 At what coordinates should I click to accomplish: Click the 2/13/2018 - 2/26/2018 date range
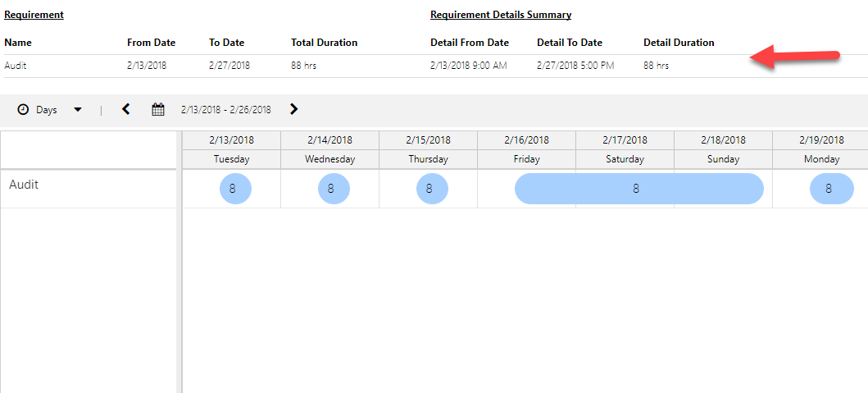tap(225, 110)
